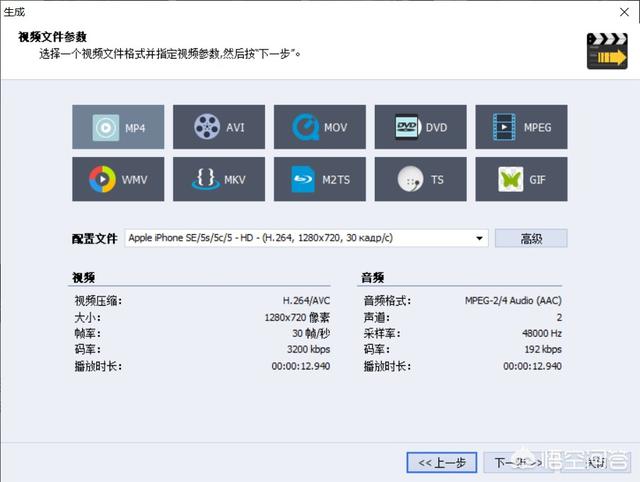This screenshot has height=482, width=640.
Task: Select the TS disc format
Action: 420,179
